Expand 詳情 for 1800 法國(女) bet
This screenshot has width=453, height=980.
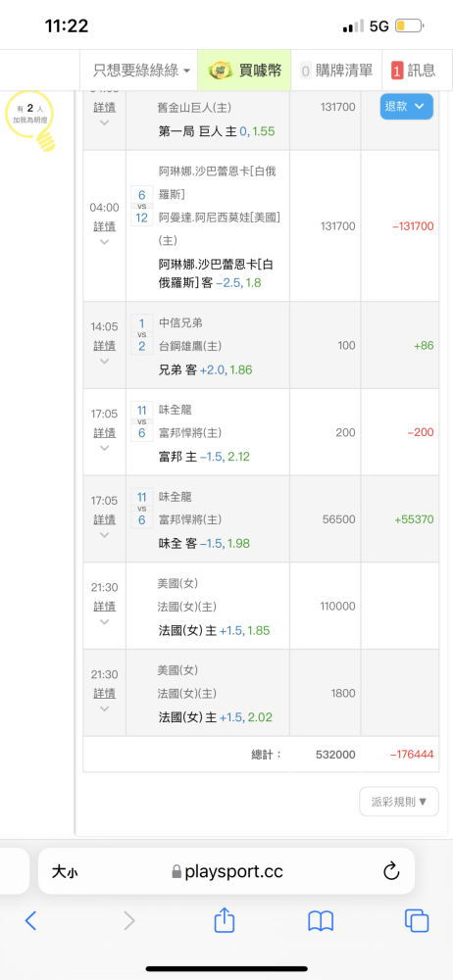click(x=105, y=693)
